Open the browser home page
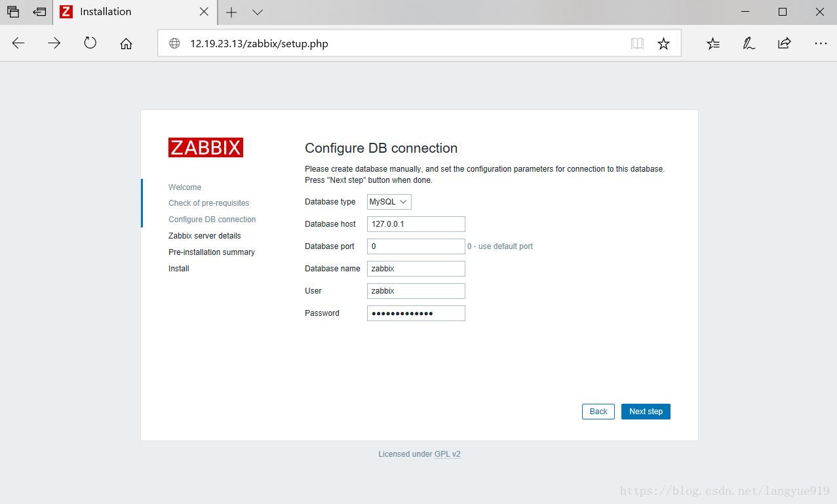The height and width of the screenshot is (504, 837). pyautogui.click(x=126, y=43)
